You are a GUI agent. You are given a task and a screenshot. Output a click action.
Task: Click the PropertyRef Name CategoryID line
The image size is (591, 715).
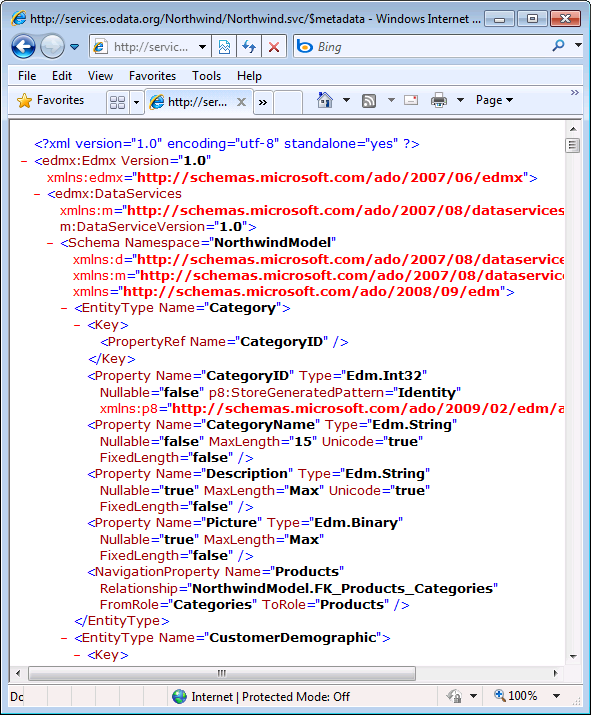pos(224,342)
